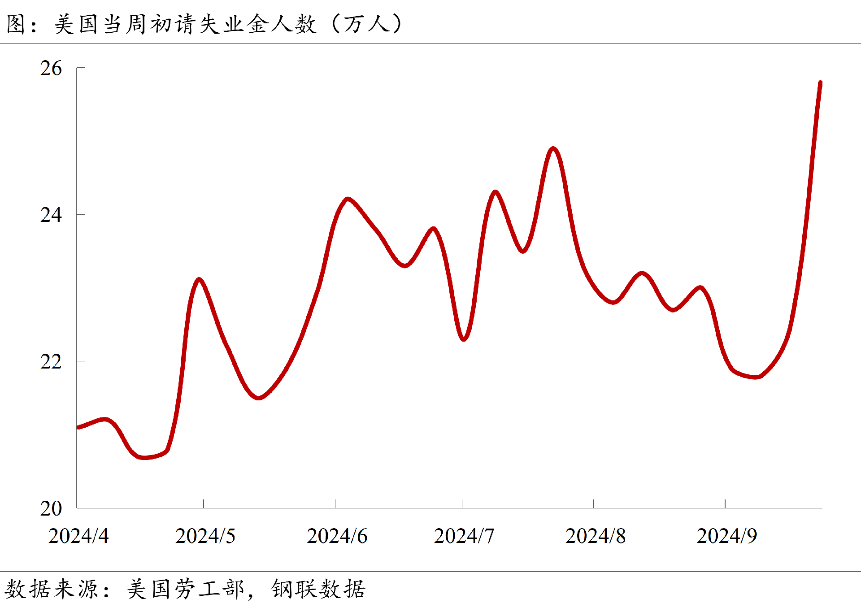Click the 2024/9 tick mark on axis
The image size is (861, 616).
click(x=725, y=503)
